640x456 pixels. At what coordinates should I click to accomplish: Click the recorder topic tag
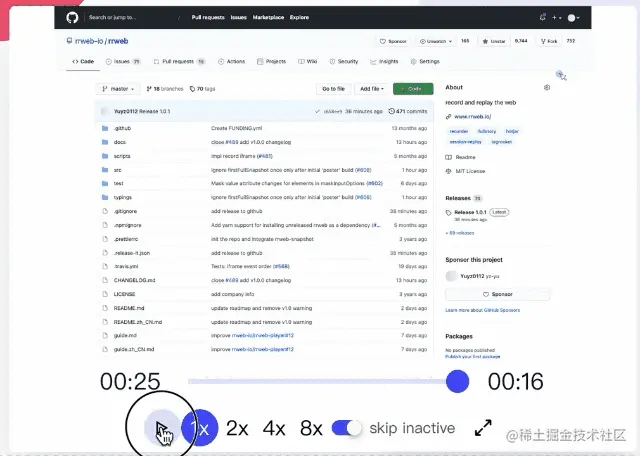pos(459,131)
